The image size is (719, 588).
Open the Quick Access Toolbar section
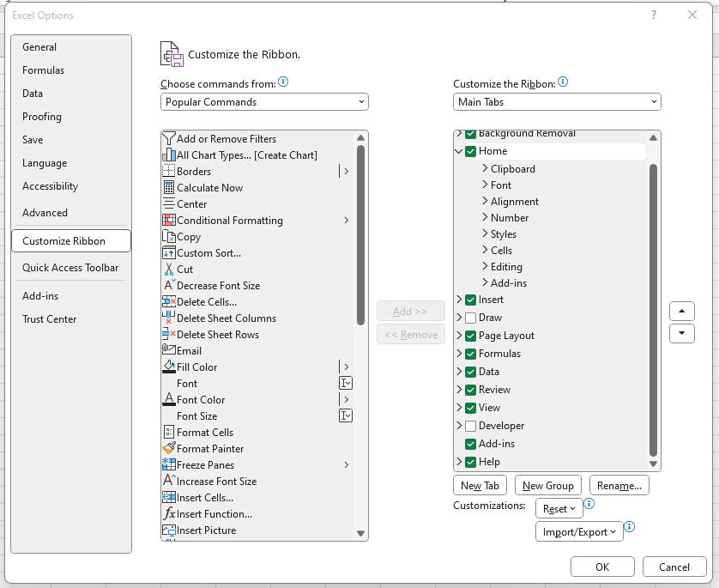click(70, 268)
